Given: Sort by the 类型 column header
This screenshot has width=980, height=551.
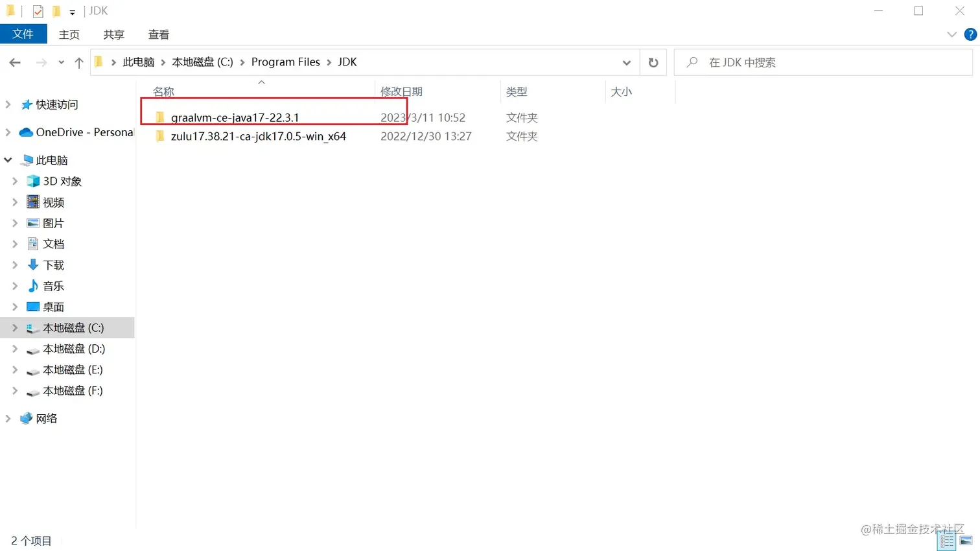Looking at the screenshot, I should click(x=517, y=91).
